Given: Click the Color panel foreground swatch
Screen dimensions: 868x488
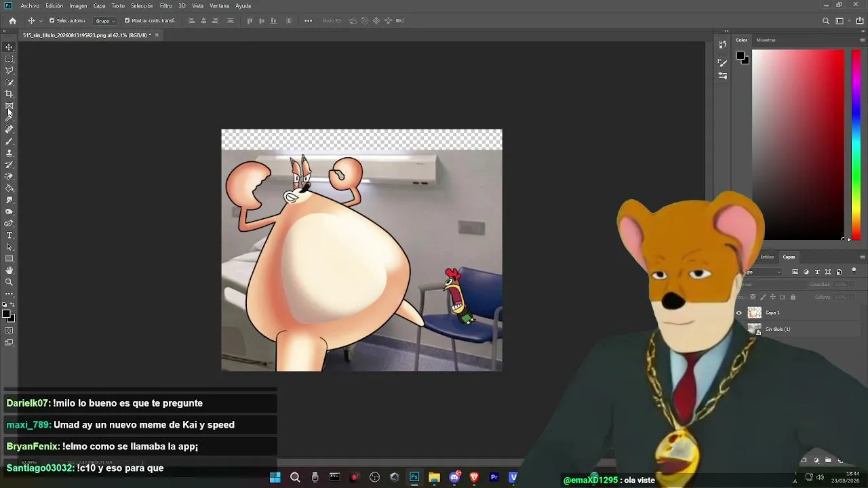Looking at the screenshot, I should tap(741, 56).
